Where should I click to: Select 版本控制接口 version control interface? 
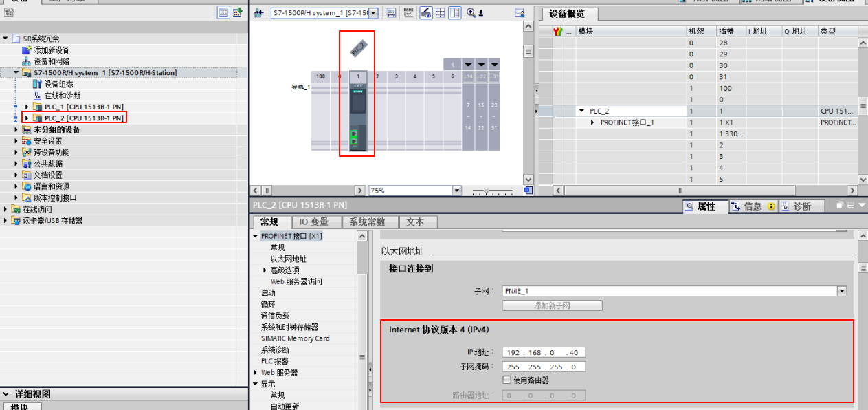point(55,197)
